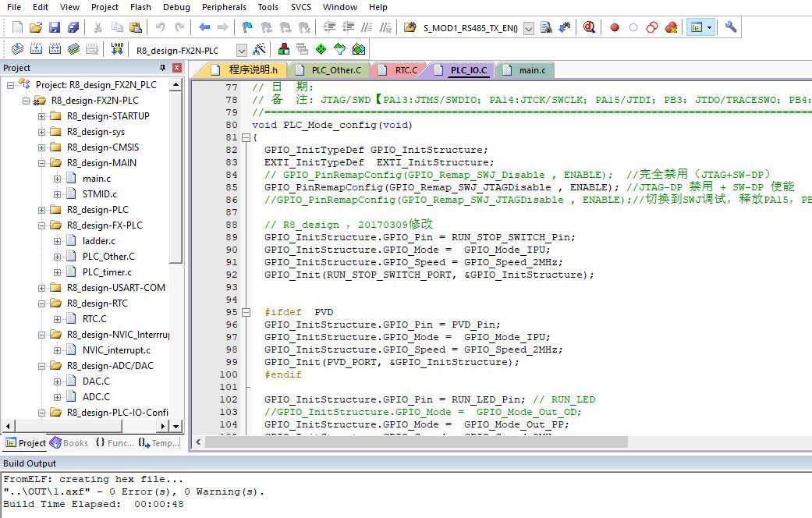
Task: Open the find text S_MOD1_RS485_TX_EN dropdown
Action: (529, 28)
